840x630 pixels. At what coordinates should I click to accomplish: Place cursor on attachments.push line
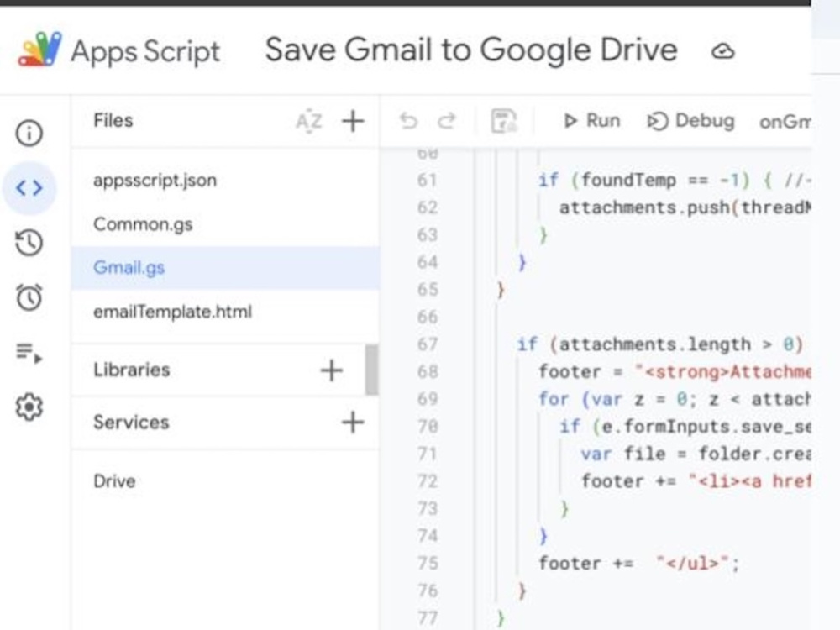pos(685,207)
